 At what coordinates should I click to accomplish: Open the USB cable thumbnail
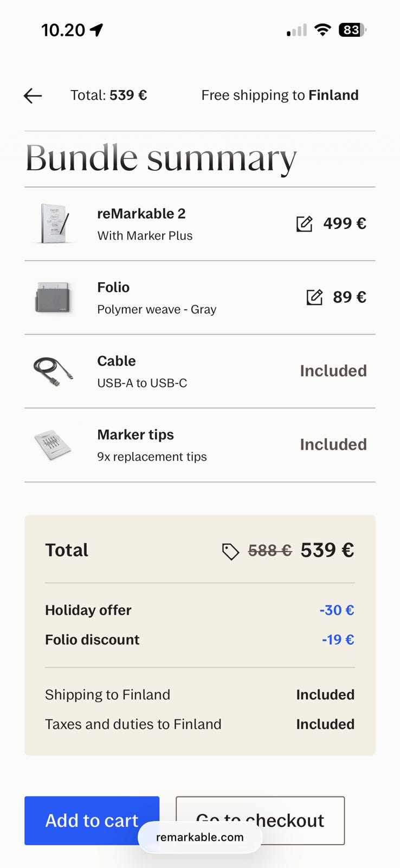coord(53,371)
